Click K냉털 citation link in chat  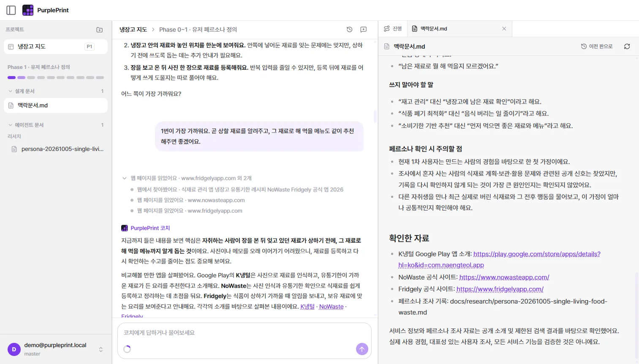tap(307, 307)
